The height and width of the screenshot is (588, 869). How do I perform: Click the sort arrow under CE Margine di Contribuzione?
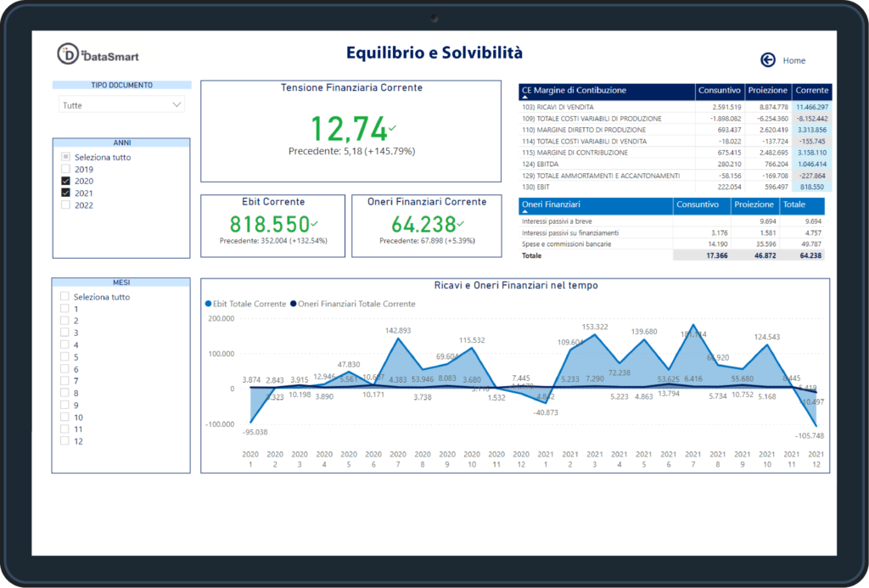coord(525,98)
